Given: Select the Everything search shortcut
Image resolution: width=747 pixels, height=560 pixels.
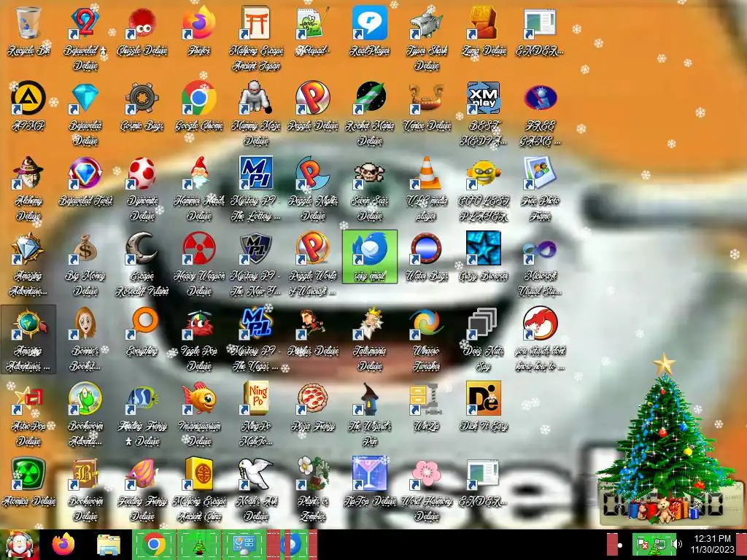Looking at the screenshot, I should (x=142, y=332).
